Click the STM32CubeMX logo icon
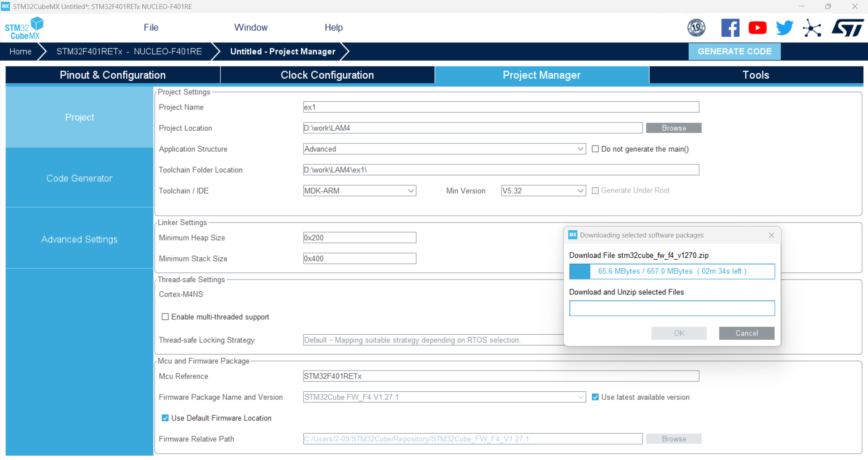The height and width of the screenshot is (460, 868). 24,28
